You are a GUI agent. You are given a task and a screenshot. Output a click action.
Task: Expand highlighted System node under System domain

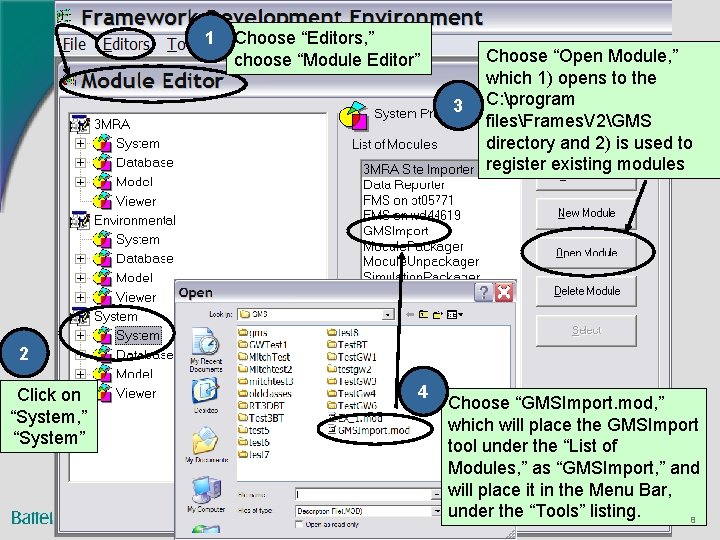click(x=80, y=336)
